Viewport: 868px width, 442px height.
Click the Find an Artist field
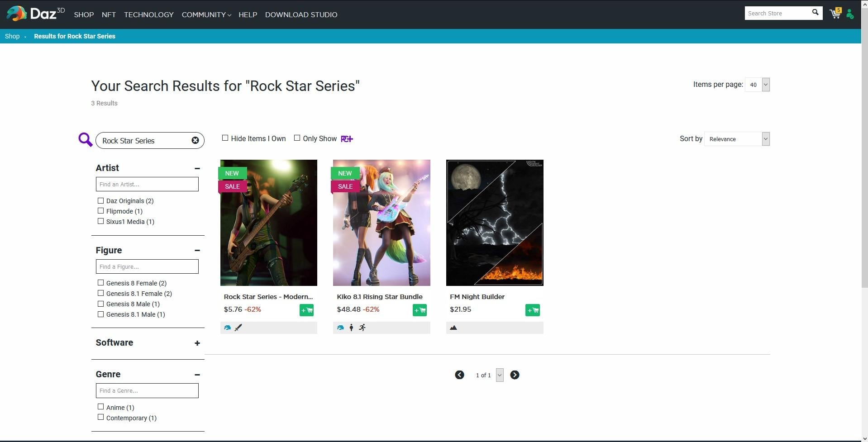coord(147,184)
